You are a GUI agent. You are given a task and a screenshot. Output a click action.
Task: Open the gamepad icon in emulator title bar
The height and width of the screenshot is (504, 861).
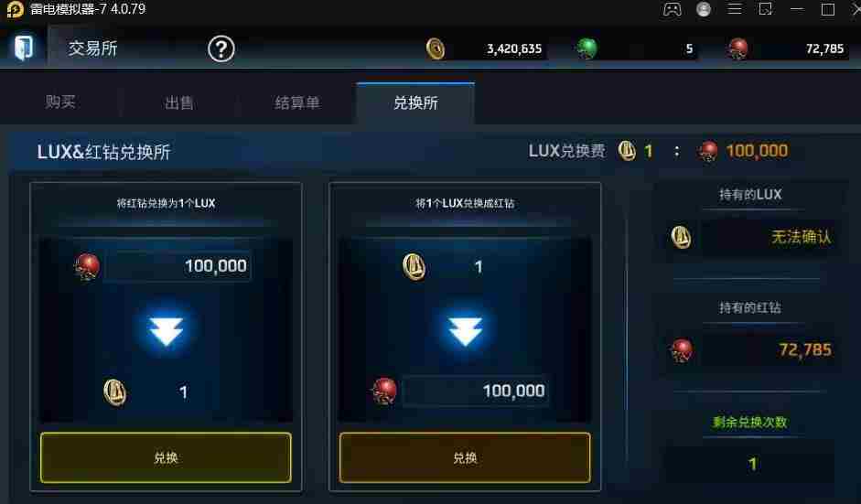673,9
